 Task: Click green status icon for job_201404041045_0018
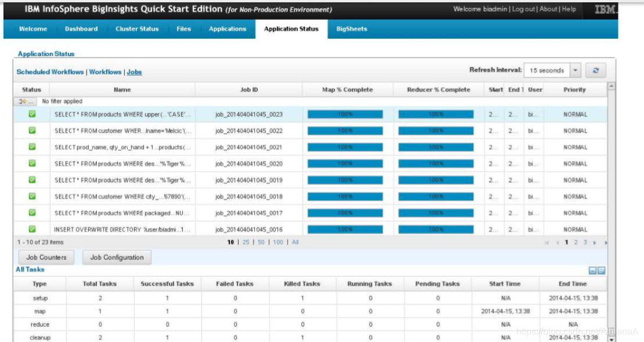coord(32,196)
